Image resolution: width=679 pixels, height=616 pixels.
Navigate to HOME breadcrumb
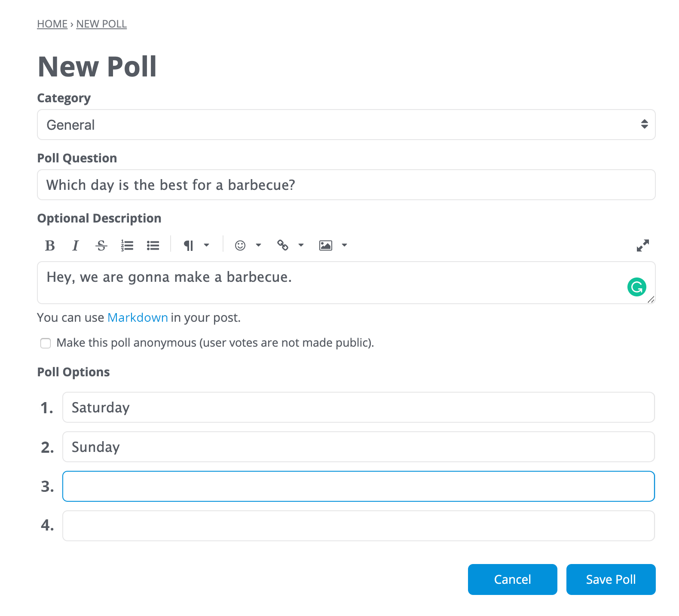click(52, 24)
